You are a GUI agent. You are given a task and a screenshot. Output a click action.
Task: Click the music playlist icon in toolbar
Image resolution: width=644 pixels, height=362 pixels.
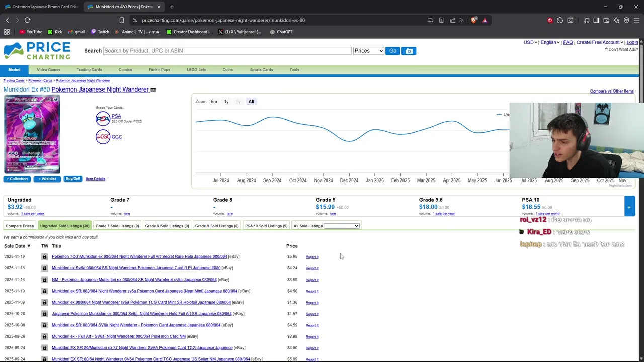(586, 20)
